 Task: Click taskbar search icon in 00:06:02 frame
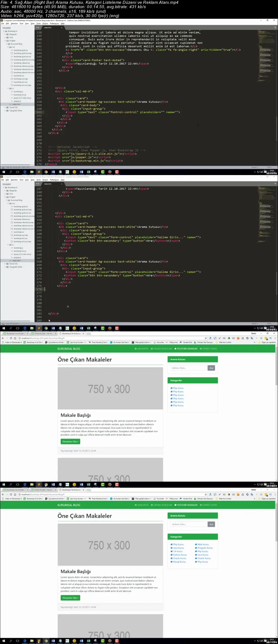coord(11,328)
